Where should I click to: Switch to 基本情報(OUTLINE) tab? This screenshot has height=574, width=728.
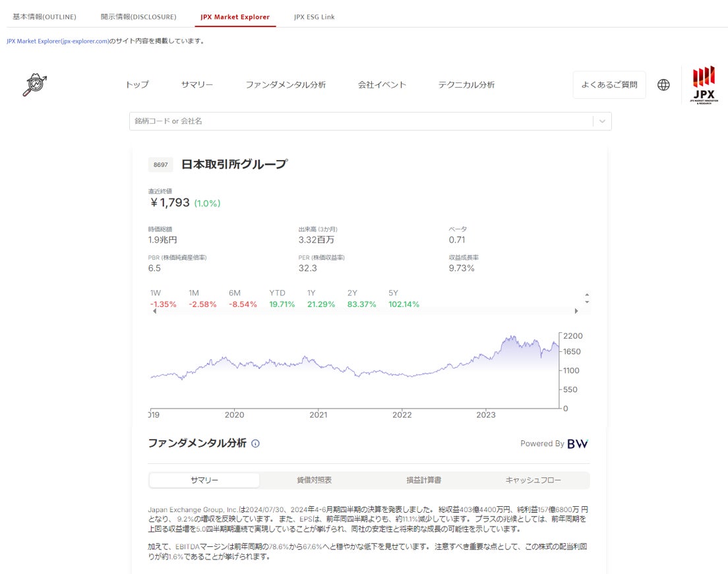tap(45, 17)
